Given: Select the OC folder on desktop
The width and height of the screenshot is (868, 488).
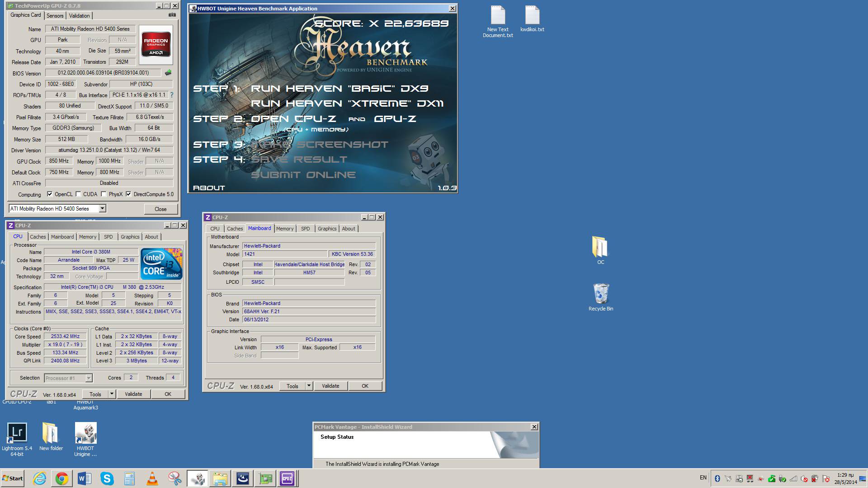Looking at the screenshot, I should coord(600,250).
